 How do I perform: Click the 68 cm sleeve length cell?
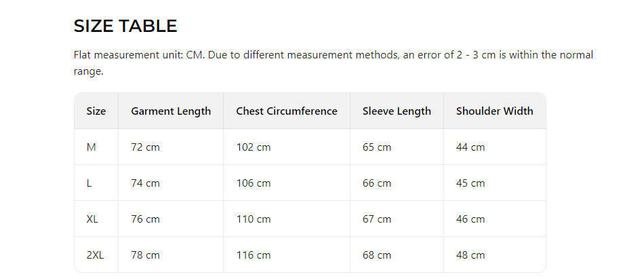click(x=376, y=255)
